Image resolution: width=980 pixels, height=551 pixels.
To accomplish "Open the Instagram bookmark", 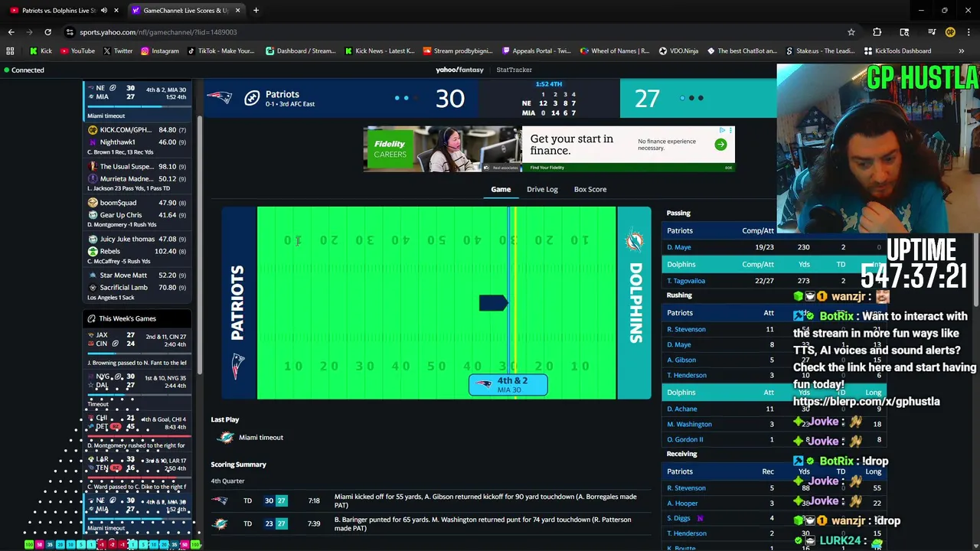I will pos(159,51).
